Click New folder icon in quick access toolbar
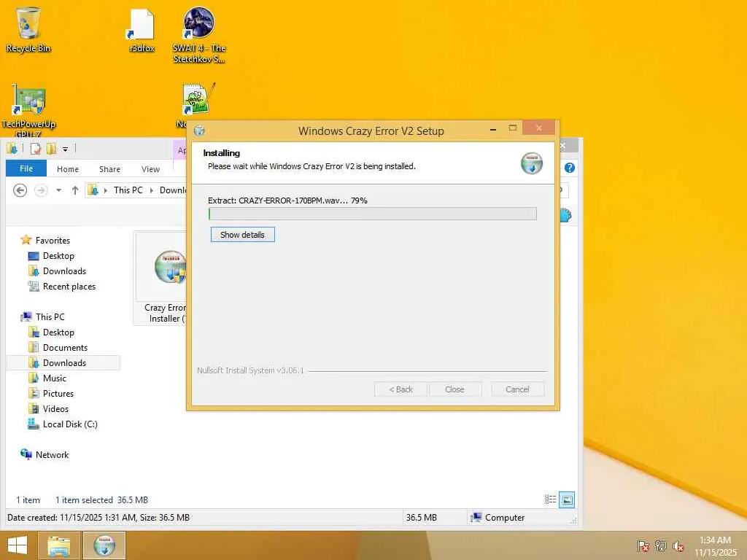The height and width of the screenshot is (560, 747). point(51,149)
